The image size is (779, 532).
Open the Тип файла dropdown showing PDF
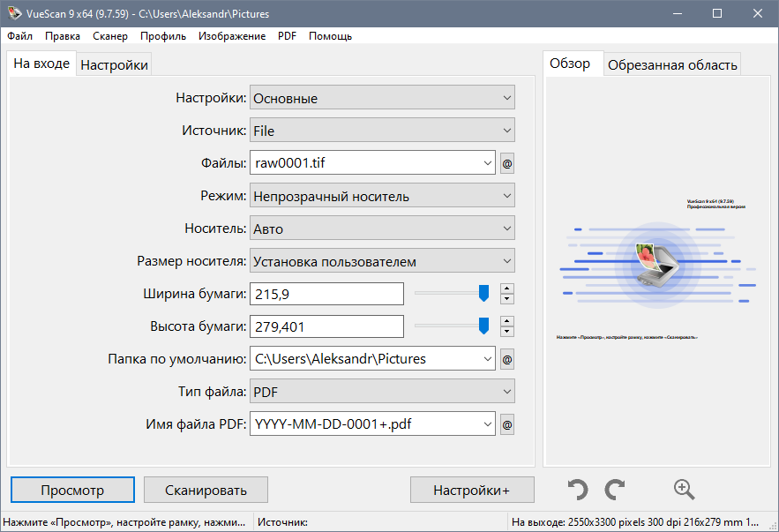(x=382, y=392)
